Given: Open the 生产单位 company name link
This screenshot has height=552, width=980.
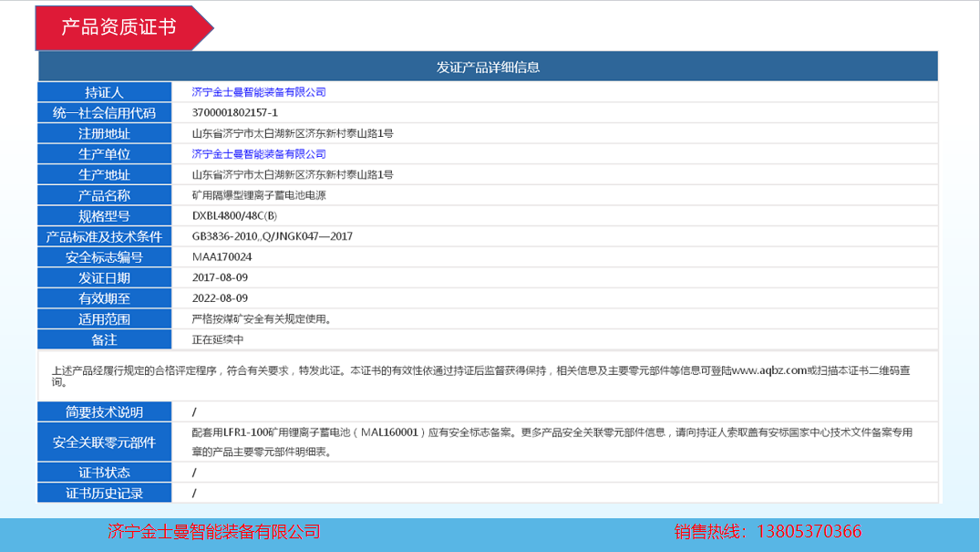Looking at the screenshot, I should click(259, 154).
